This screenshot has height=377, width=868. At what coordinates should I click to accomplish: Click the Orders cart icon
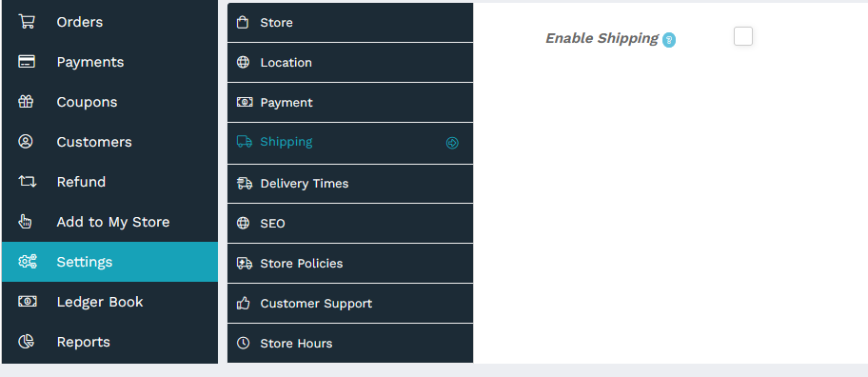point(26,22)
